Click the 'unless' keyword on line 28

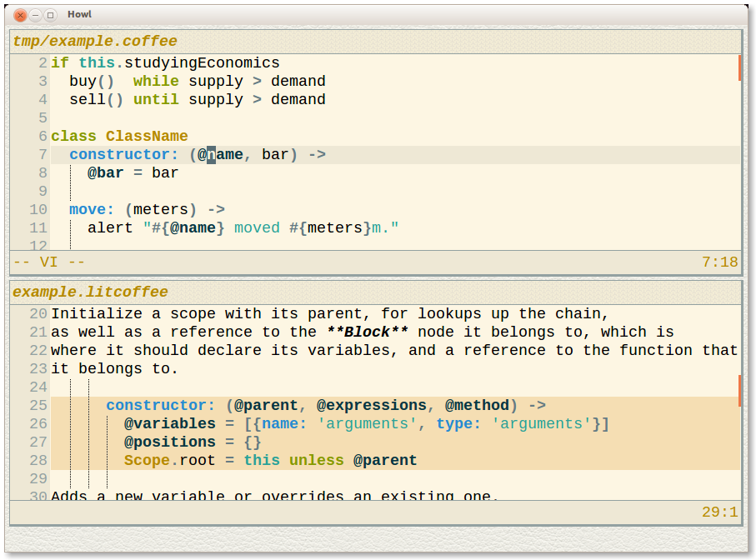point(316,460)
